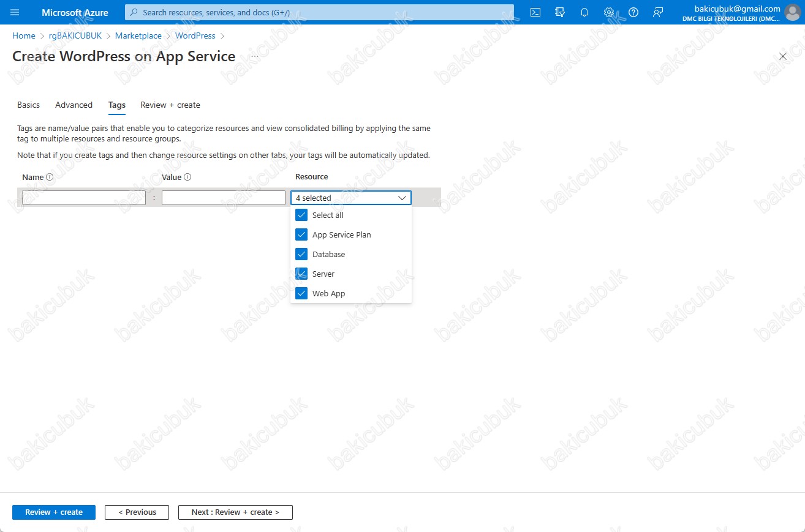Go back with the Previous button
805x532 pixels.
[x=137, y=512]
